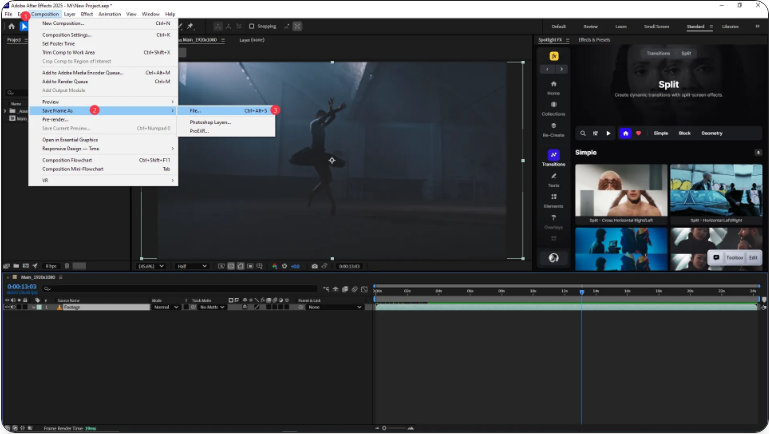Choose File... in the Save Frame As submenu

pos(196,110)
